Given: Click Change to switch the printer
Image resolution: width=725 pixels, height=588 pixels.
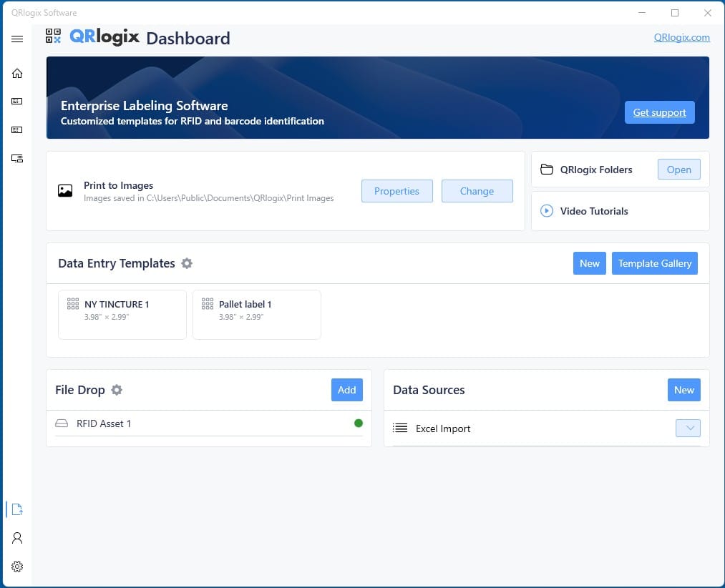Looking at the screenshot, I should pyautogui.click(x=477, y=191).
